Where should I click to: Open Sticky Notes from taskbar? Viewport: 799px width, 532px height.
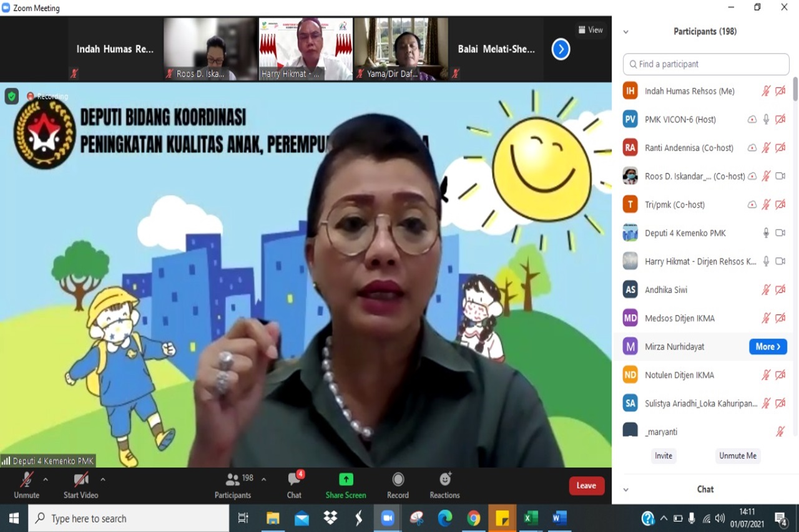coord(502,518)
